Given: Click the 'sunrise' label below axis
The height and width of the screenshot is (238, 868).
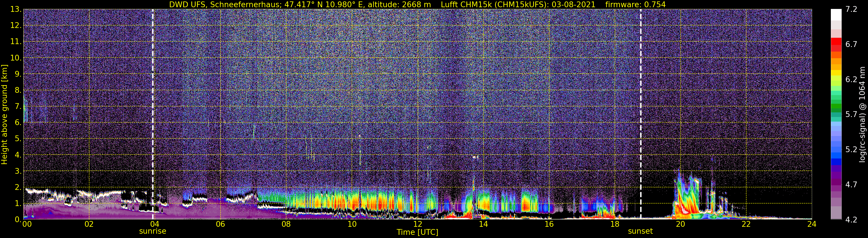Looking at the screenshot, I should tap(153, 231).
